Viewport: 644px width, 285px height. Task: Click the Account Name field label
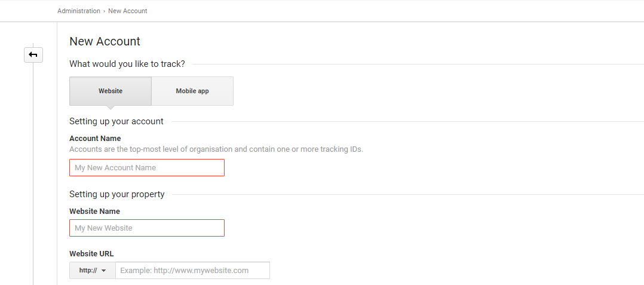(x=95, y=139)
